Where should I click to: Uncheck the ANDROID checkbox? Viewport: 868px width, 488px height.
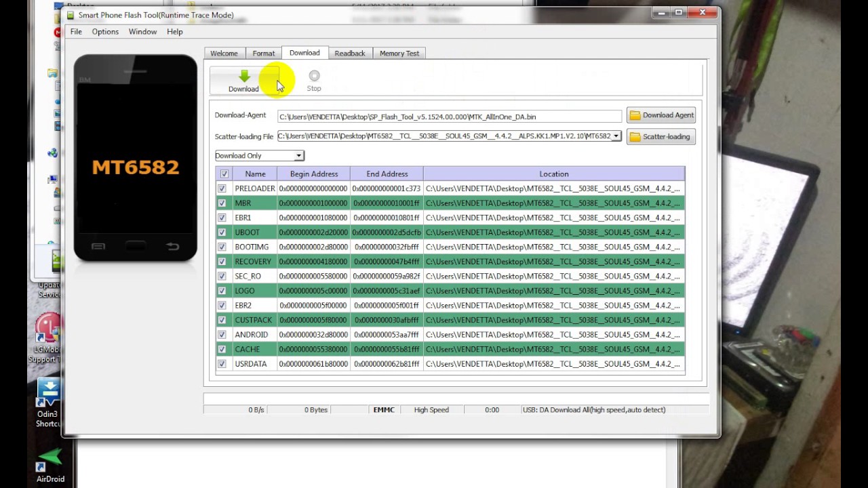click(x=222, y=335)
